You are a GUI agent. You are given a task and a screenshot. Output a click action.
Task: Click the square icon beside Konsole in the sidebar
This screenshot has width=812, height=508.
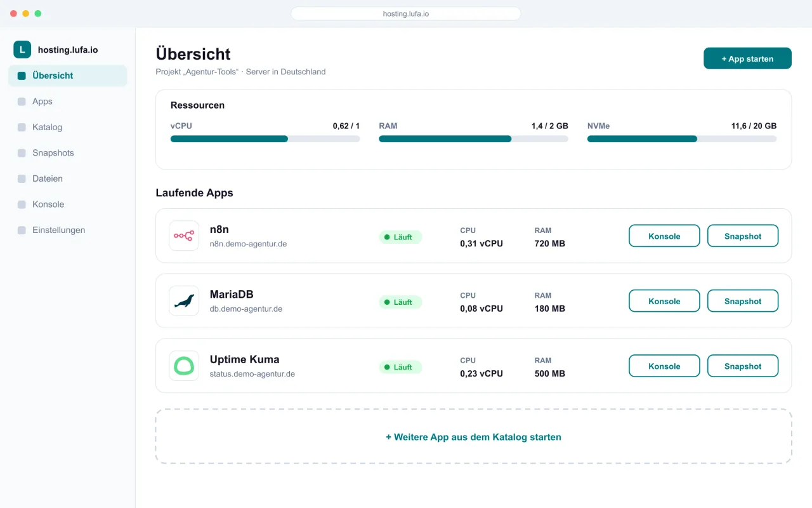[22, 204]
